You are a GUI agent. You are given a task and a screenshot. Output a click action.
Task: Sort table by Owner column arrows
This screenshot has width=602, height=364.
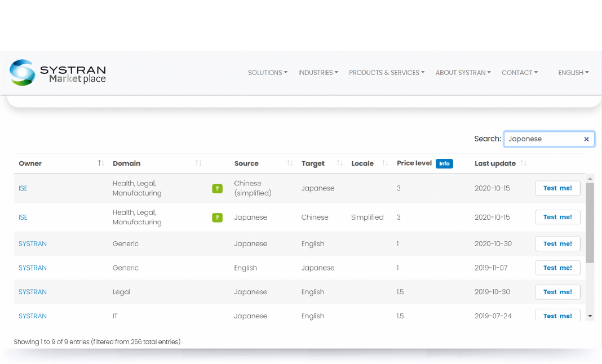(101, 163)
